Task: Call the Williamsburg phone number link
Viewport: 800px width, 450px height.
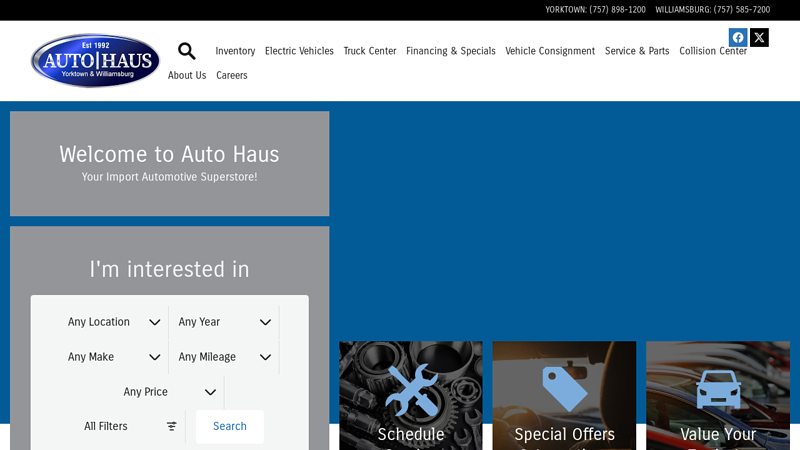Action: coord(712,10)
